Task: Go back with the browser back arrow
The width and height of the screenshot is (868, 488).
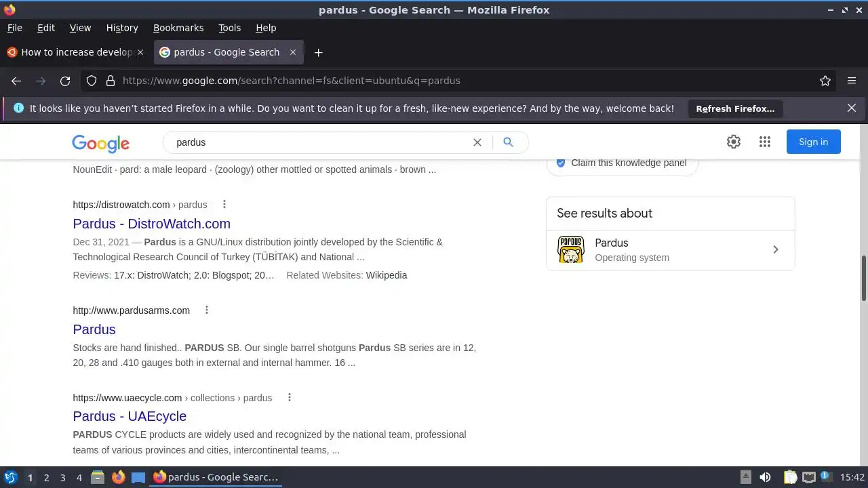Action: (x=16, y=81)
